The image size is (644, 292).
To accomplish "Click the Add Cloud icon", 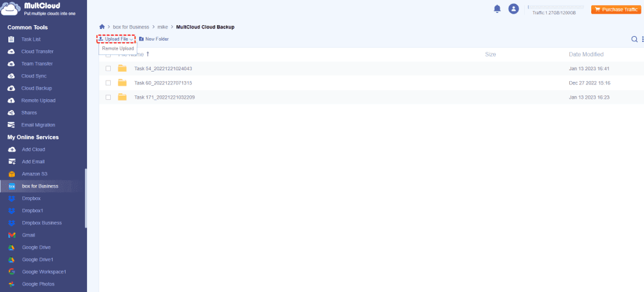I will [x=12, y=150].
